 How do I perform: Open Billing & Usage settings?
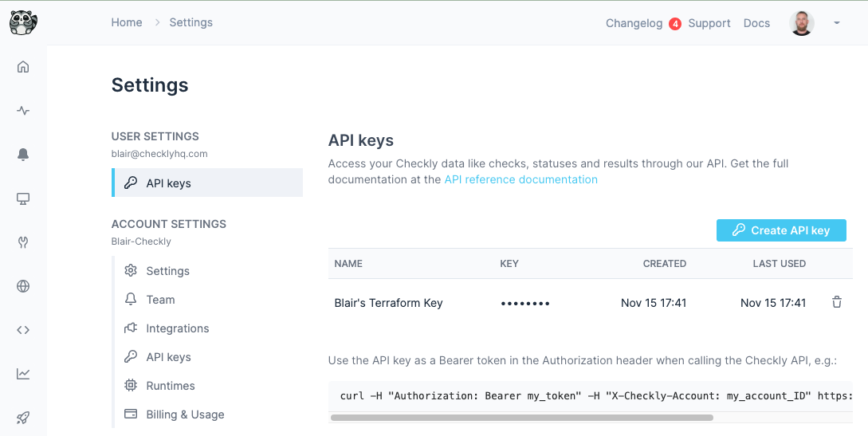(x=185, y=414)
